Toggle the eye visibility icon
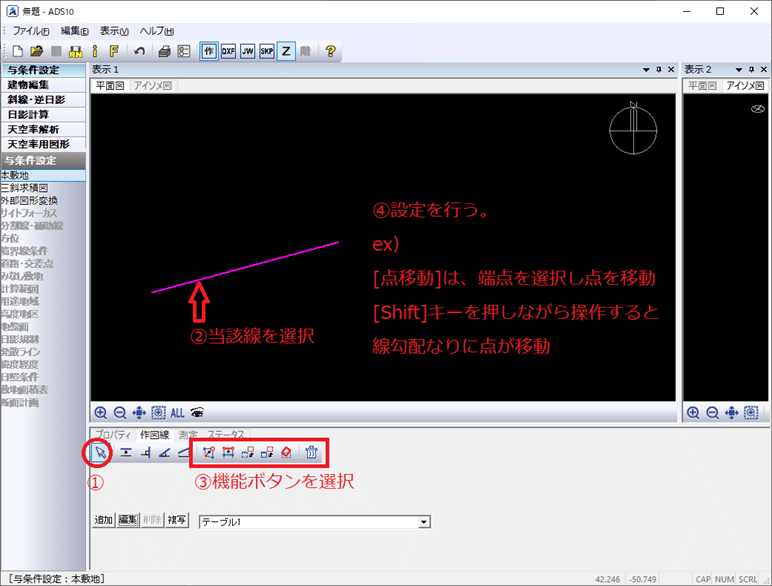The image size is (772, 586). (x=197, y=413)
